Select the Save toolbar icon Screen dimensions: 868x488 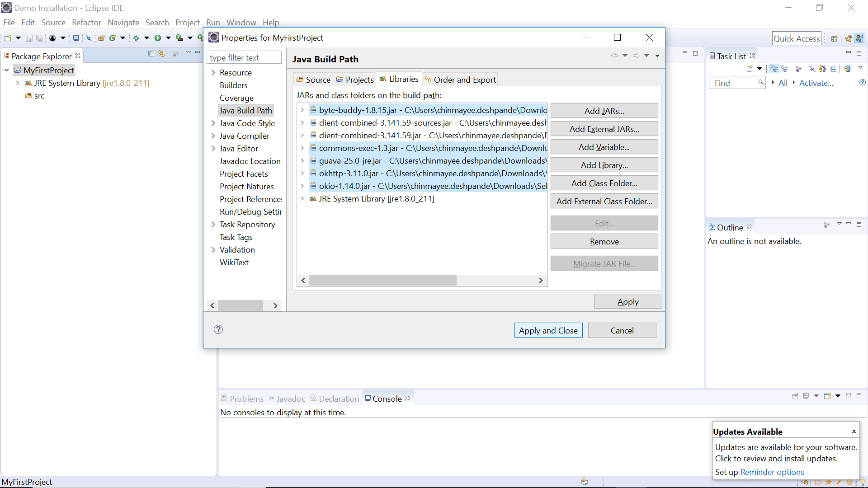[29, 38]
